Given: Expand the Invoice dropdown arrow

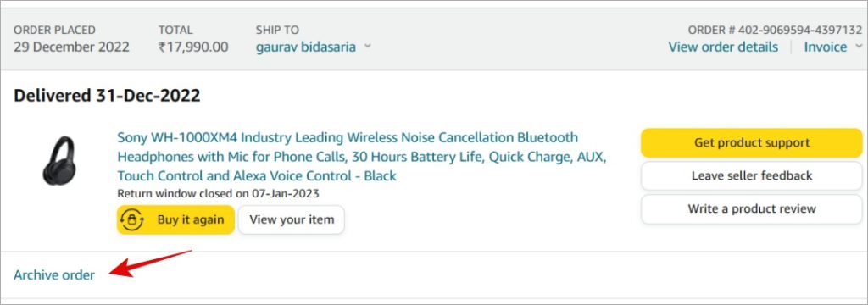Looking at the screenshot, I should pyautogui.click(x=859, y=47).
